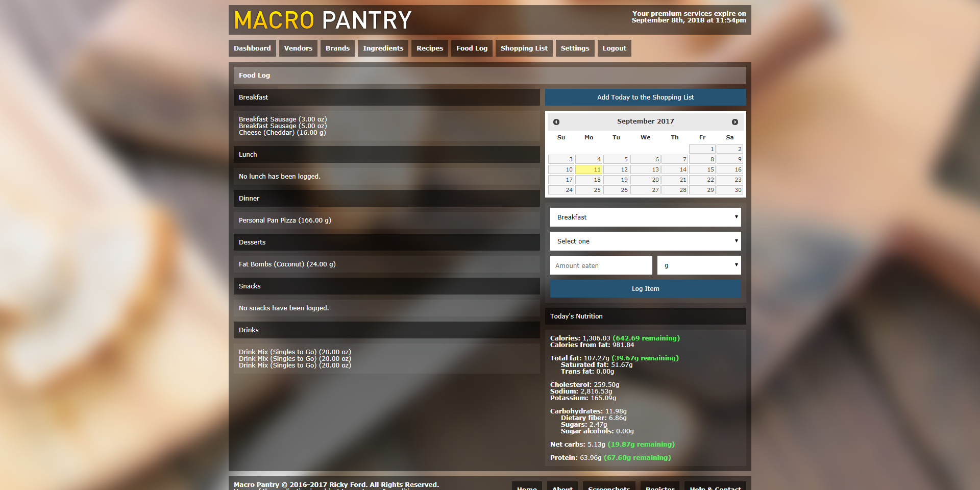This screenshot has height=490, width=980.
Task: Open Settings from the navigation bar
Action: click(575, 48)
